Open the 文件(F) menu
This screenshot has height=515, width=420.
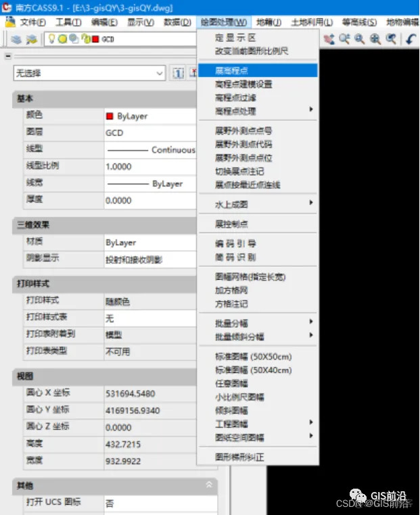[x=32, y=22]
